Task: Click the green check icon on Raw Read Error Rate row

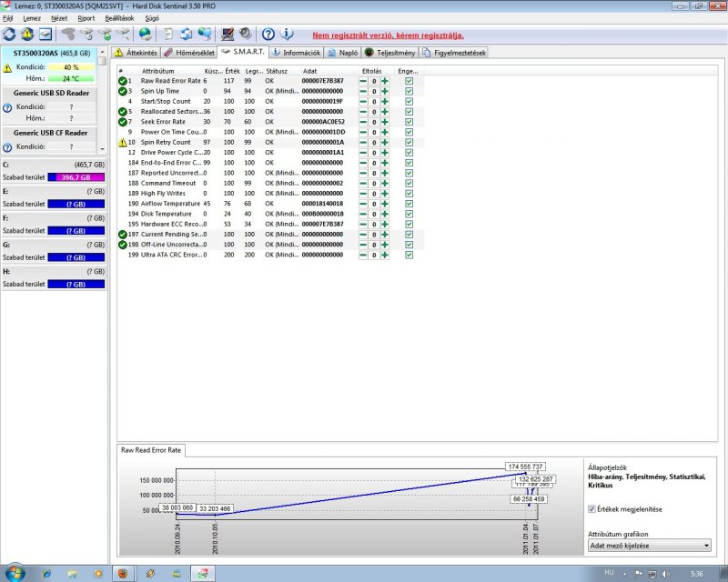Action: [123, 81]
